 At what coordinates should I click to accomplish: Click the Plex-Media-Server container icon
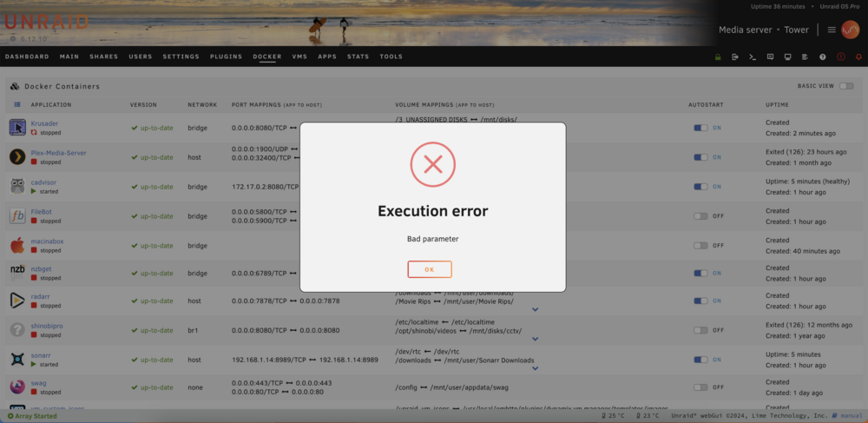17,157
